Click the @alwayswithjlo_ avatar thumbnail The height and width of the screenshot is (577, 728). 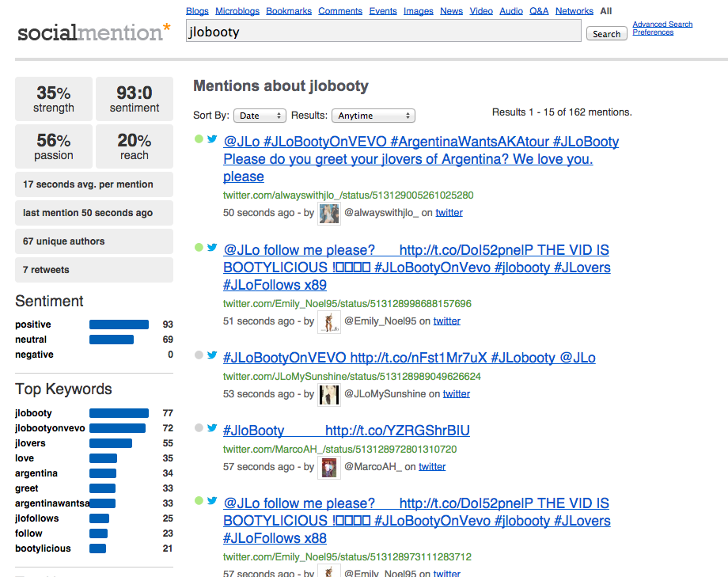[x=329, y=213]
